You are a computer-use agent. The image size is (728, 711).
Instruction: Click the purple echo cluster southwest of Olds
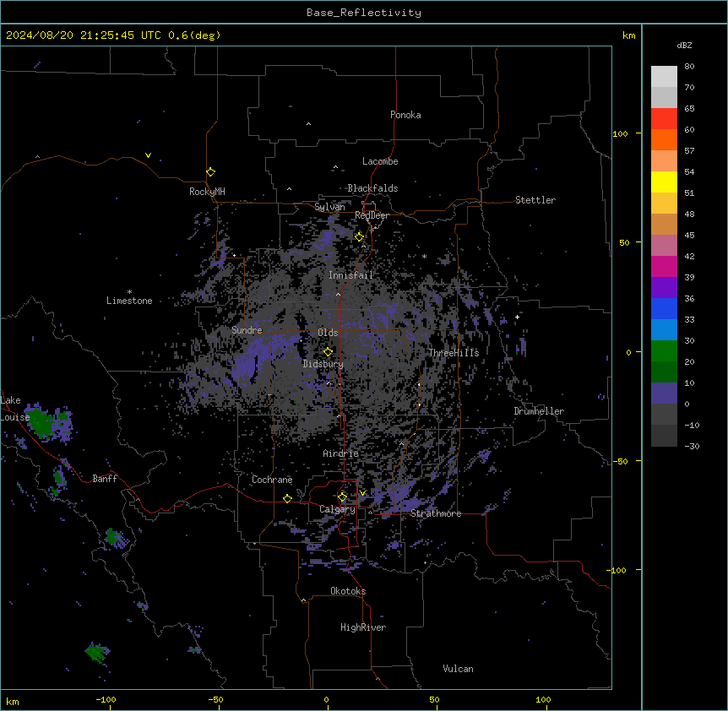pyautogui.click(x=245, y=366)
